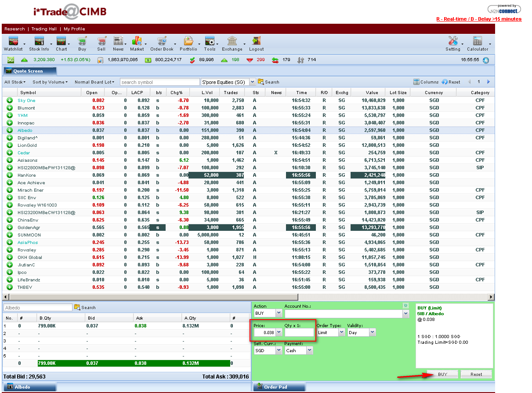Screen dimensions: 532x393
Task: Open the Validity Day dropdown
Action: pos(373,333)
